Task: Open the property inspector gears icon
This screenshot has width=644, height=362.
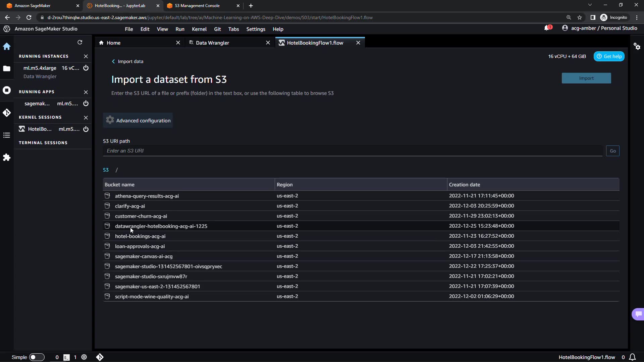Action: tap(637, 46)
